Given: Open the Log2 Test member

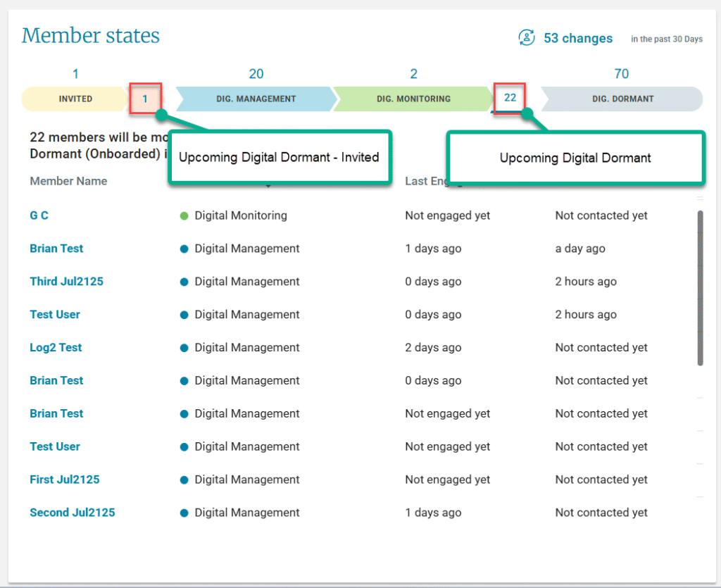Looking at the screenshot, I should tap(56, 348).
